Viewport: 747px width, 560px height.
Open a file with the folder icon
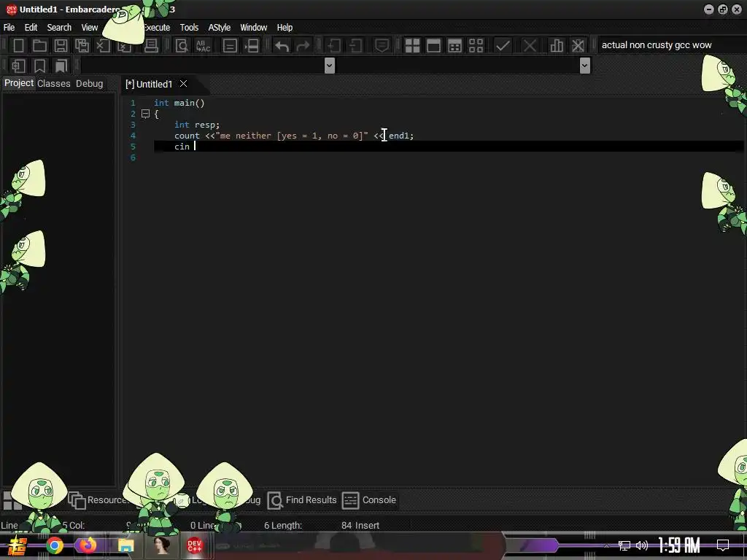coord(39,46)
